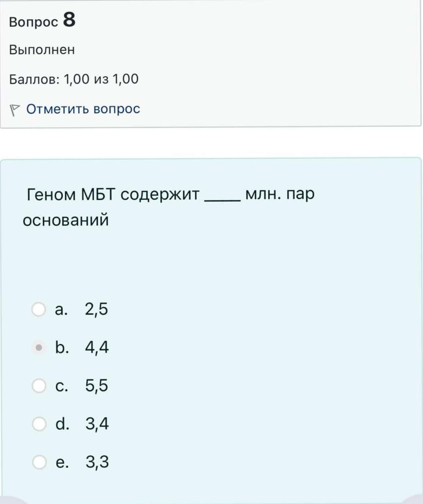Click the letter label e.
423x504 pixels.
coord(62,462)
